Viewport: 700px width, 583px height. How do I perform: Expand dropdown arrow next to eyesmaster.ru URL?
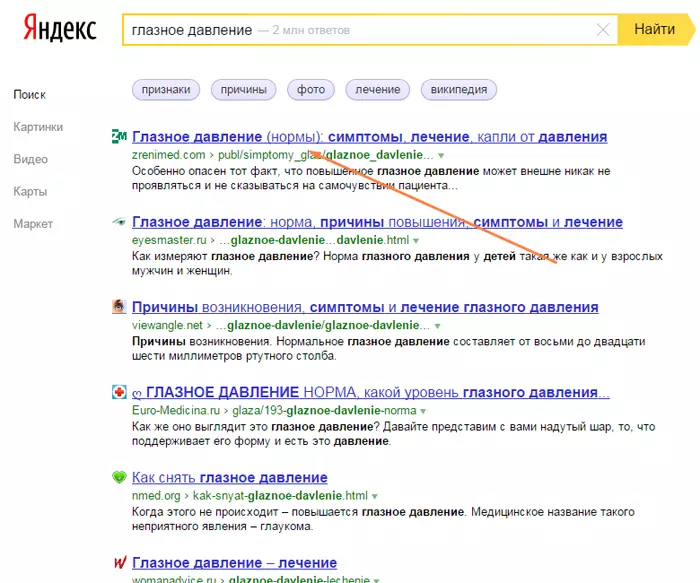click(416, 241)
